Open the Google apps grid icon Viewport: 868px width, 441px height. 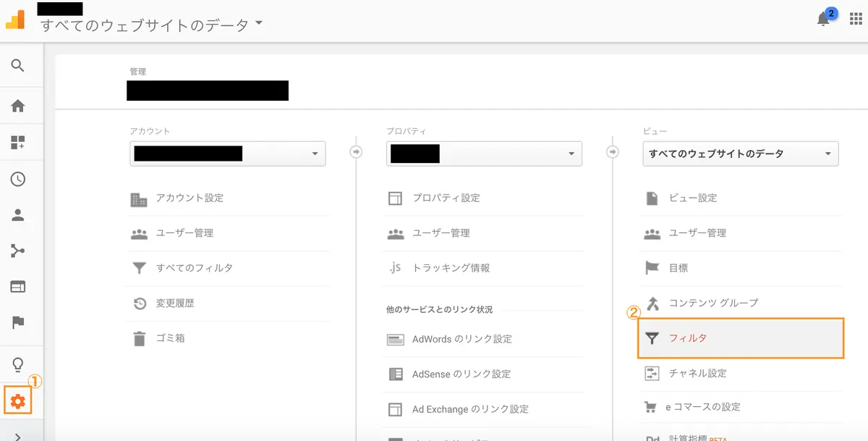coord(856,20)
